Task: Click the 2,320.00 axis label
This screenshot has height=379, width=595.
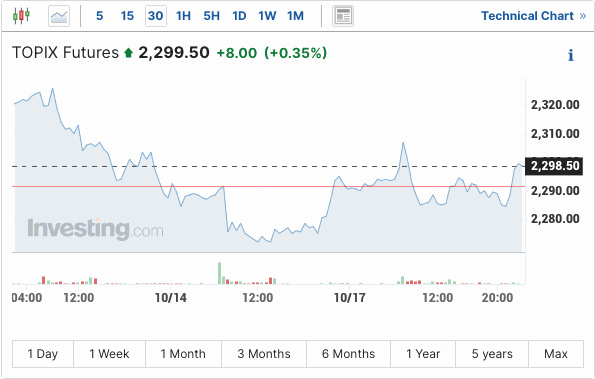Action: [555, 105]
